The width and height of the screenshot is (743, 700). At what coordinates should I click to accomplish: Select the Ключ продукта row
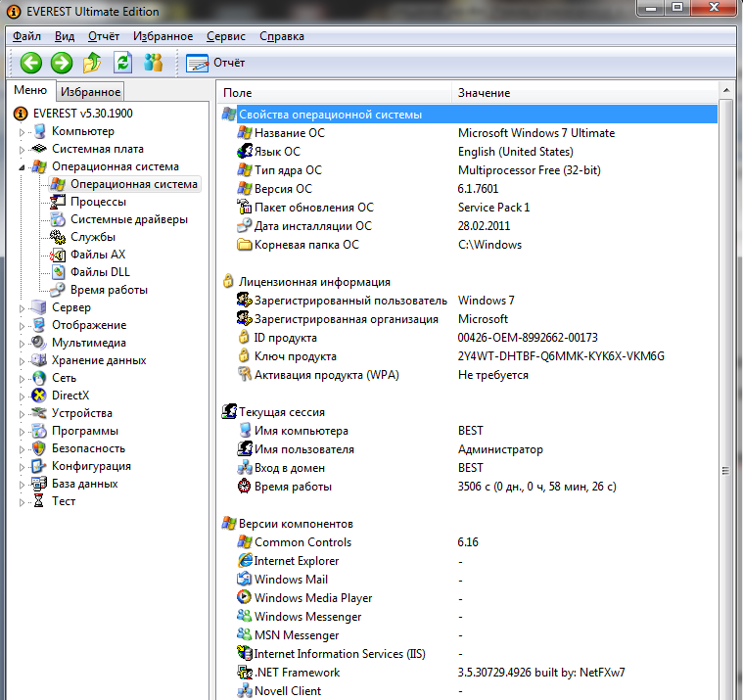pos(469,356)
